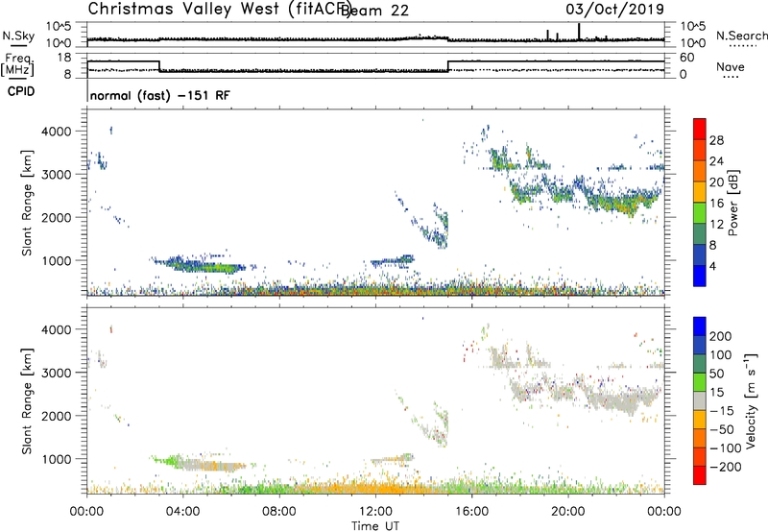This screenshot has height=532, width=768.
Task: Pick the bright blue bottom Power swatch below 4
Action: coord(700,276)
